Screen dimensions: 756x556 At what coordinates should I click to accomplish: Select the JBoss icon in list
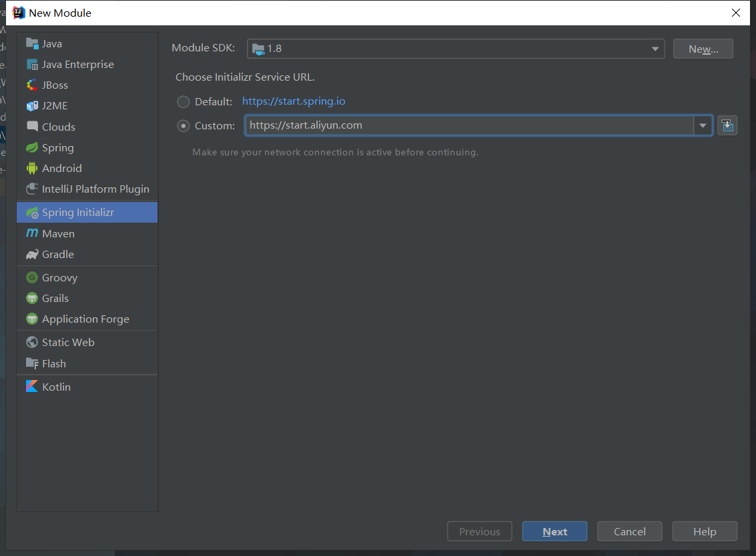(x=32, y=85)
